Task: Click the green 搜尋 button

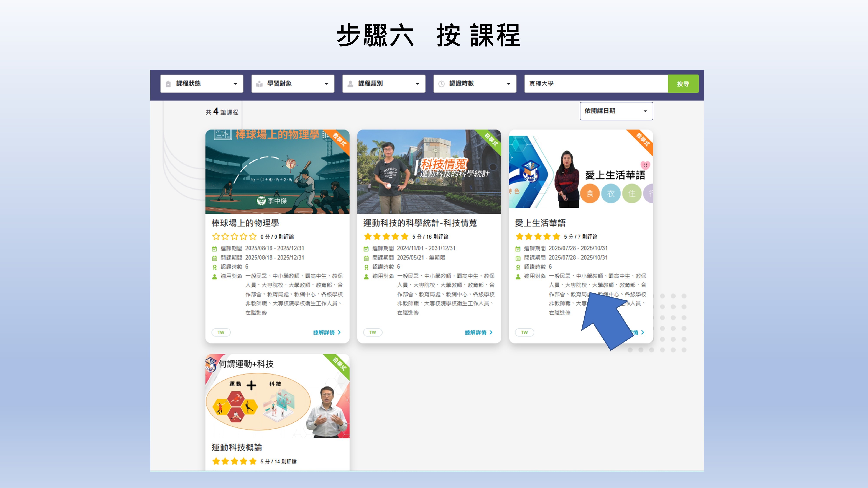Action: pyautogui.click(x=683, y=84)
